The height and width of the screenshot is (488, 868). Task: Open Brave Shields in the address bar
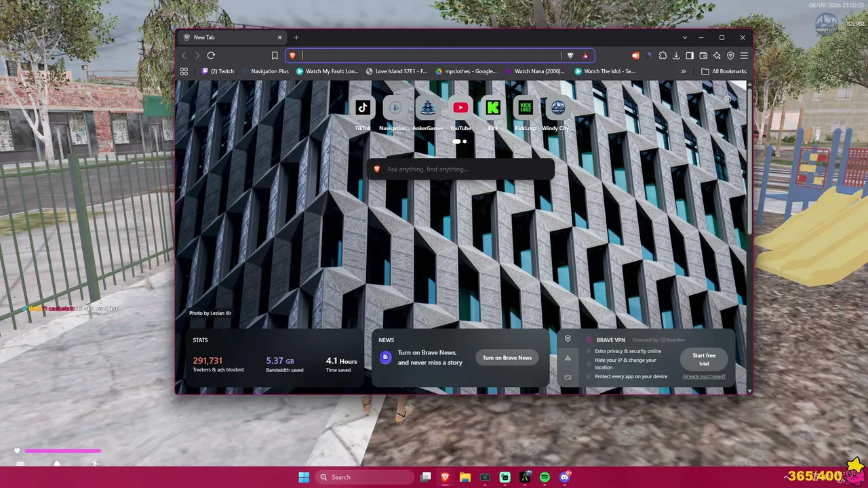[x=570, y=56]
